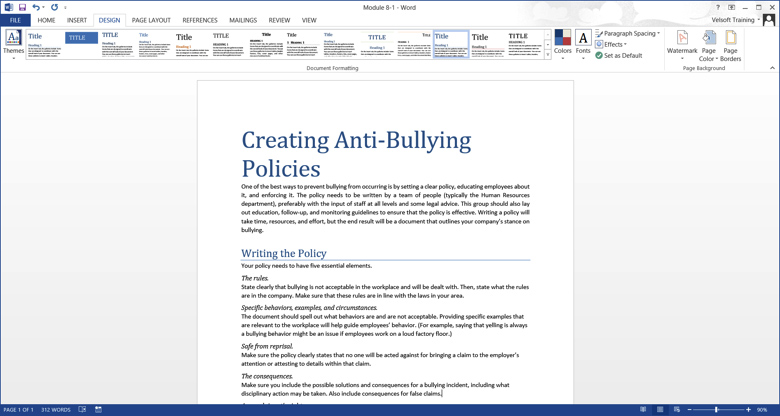The width and height of the screenshot is (780, 416).
Task: Expand the document formatting style gallery
Action: tap(548, 55)
